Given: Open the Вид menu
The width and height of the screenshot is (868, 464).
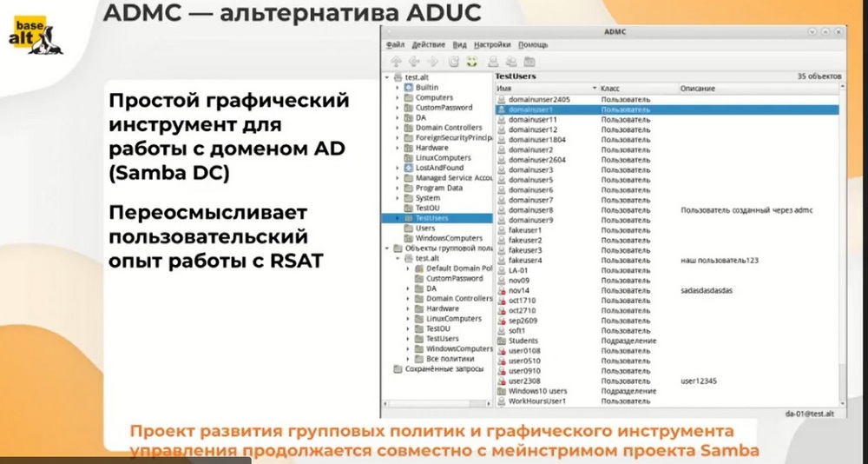Looking at the screenshot, I should pyautogui.click(x=459, y=45).
